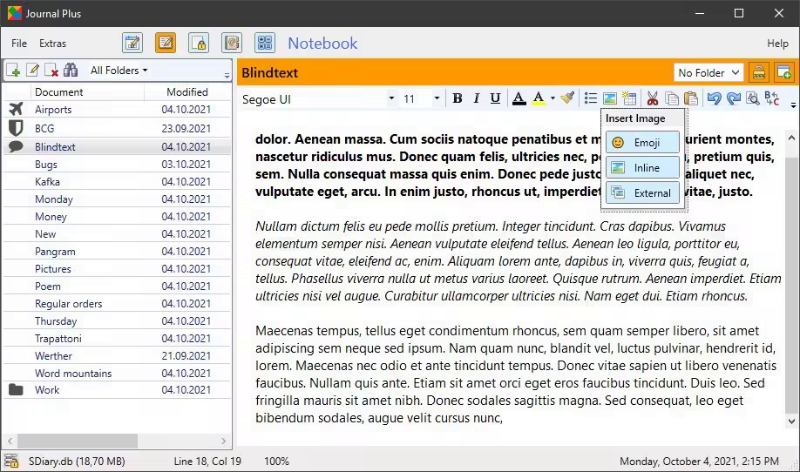Click the delete document icon with red X
Image resolution: width=800 pixels, height=472 pixels.
tap(51, 70)
